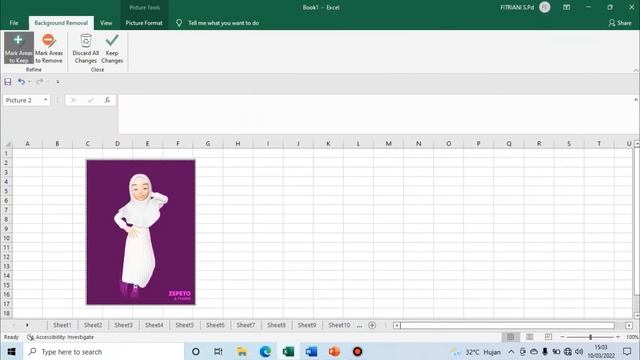The height and width of the screenshot is (360, 640).
Task: Add a new sheet with plus icon
Action: [x=372, y=325]
